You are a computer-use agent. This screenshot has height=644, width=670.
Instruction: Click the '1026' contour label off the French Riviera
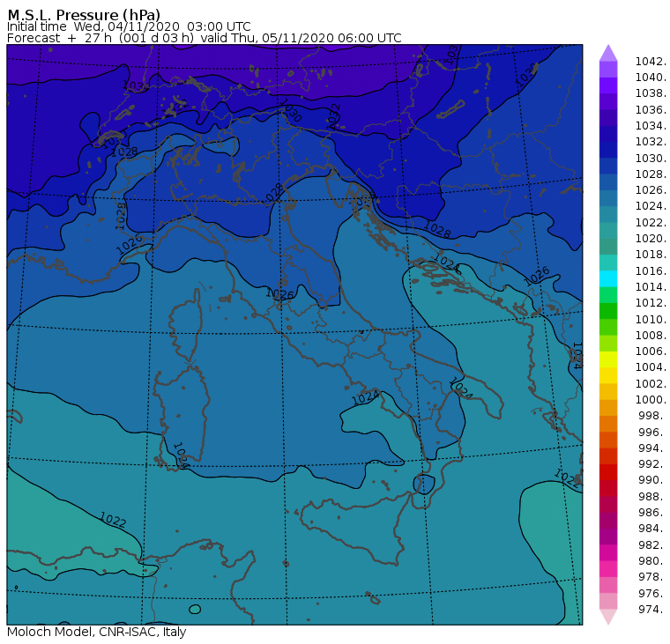coord(130,245)
